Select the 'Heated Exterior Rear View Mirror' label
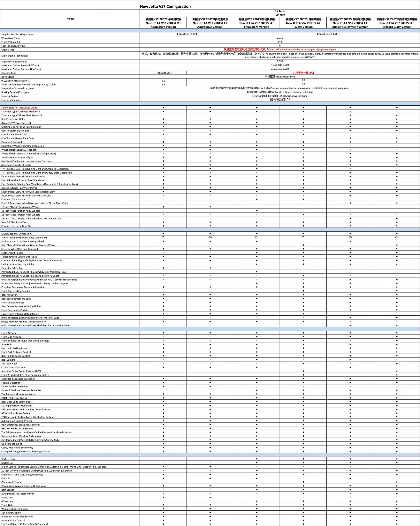Image resolution: width=420 pixels, height=526 pixels. click(x=19, y=188)
